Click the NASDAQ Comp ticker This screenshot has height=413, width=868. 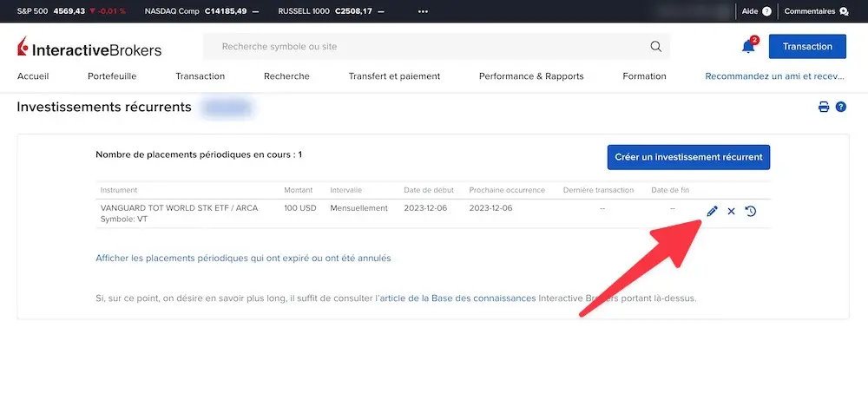201,11
